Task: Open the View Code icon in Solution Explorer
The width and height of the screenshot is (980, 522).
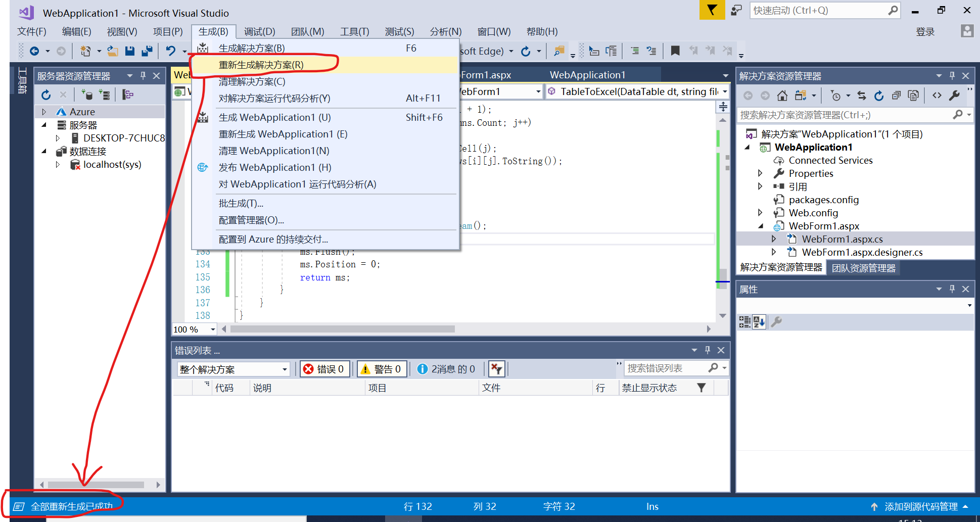Action: pyautogui.click(x=937, y=95)
